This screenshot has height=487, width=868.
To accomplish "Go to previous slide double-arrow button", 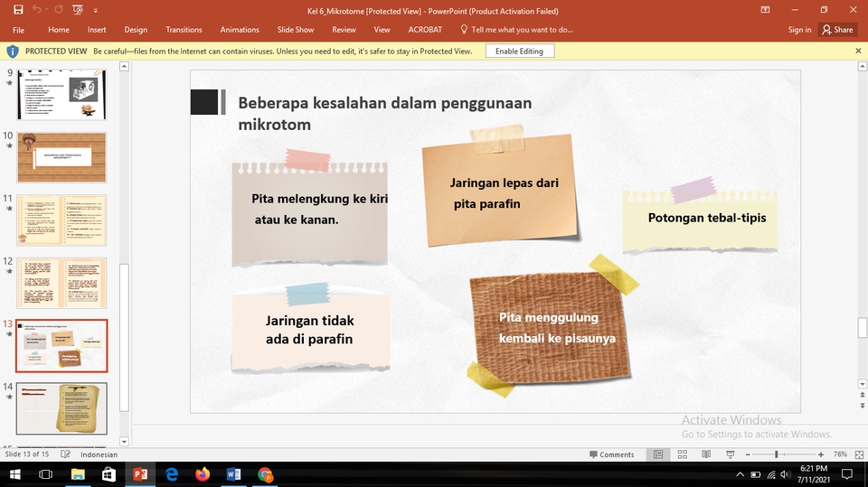I will pos(862,395).
